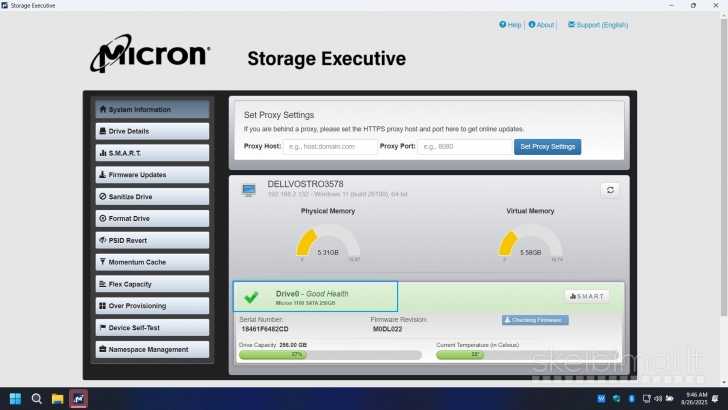Open the Over Provisioning section
The width and height of the screenshot is (728, 410).
pyautogui.click(x=152, y=306)
